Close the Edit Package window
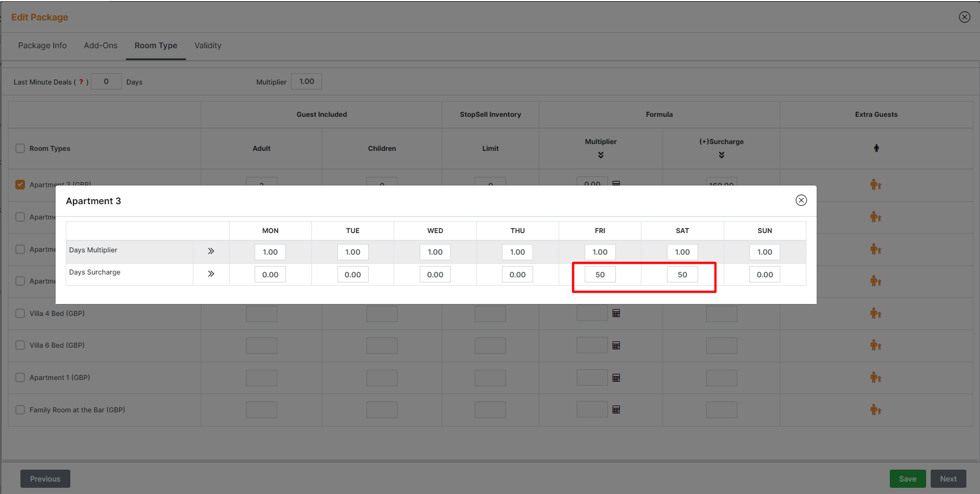The height and width of the screenshot is (494, 980). tap(964, 17)
